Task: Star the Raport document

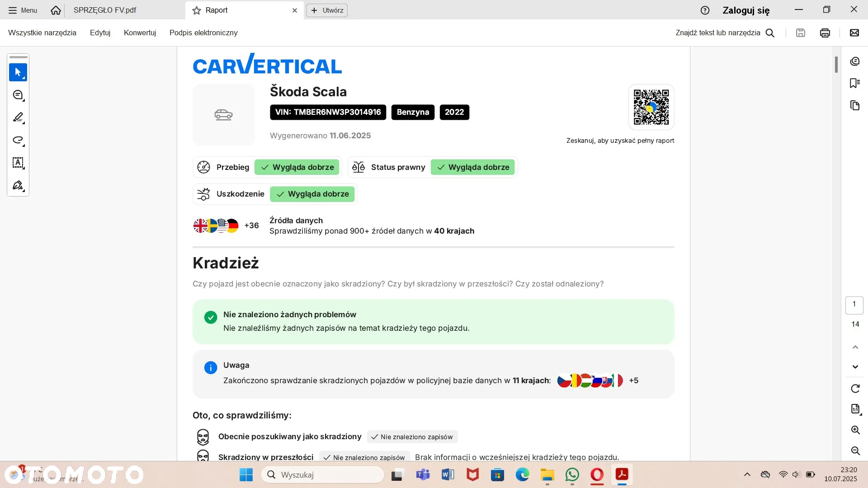Action: [x=197, y=10]
